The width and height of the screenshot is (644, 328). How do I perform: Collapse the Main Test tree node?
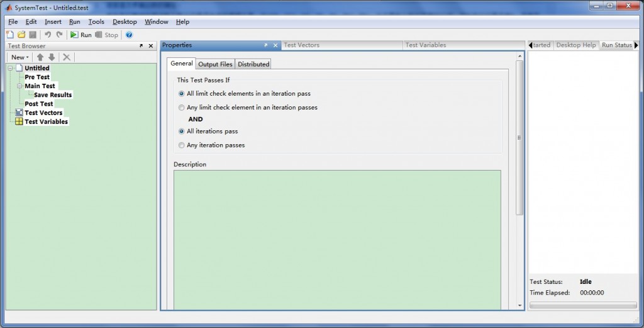(19, 86)
